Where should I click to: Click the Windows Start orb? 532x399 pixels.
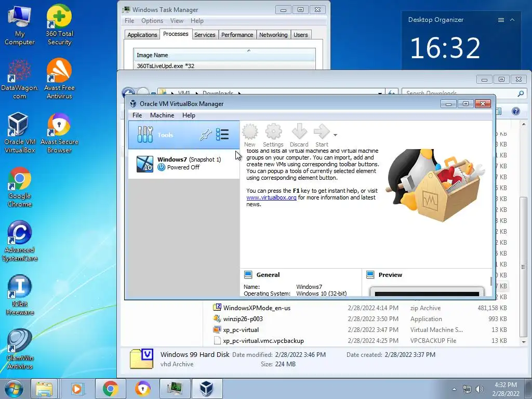(x=14, y=389)
